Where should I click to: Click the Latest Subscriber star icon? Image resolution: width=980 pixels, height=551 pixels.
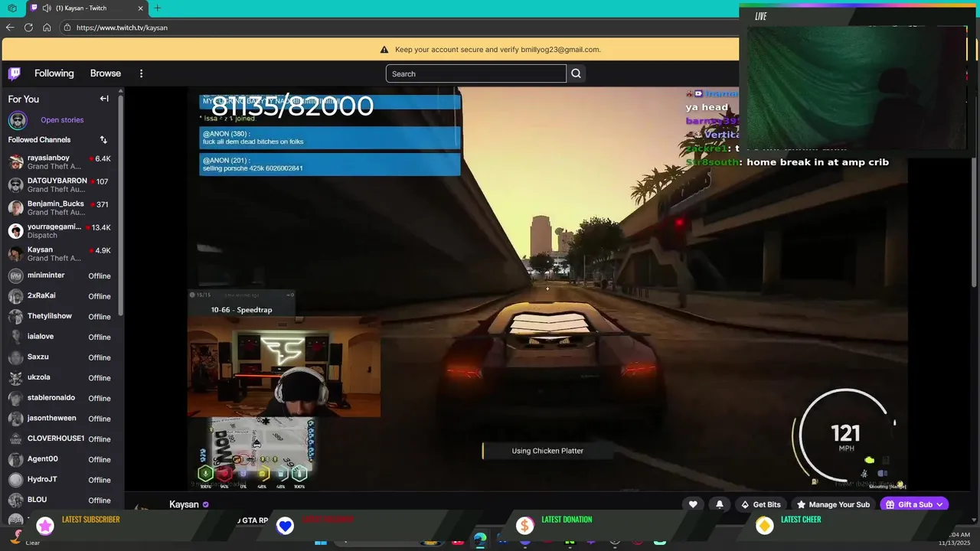coord(45,525)
